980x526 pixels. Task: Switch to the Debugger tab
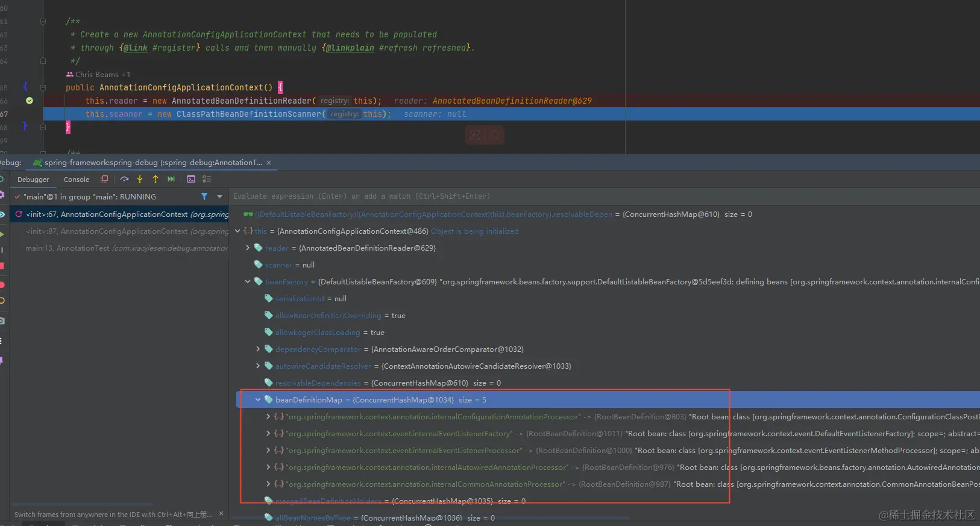33,180
